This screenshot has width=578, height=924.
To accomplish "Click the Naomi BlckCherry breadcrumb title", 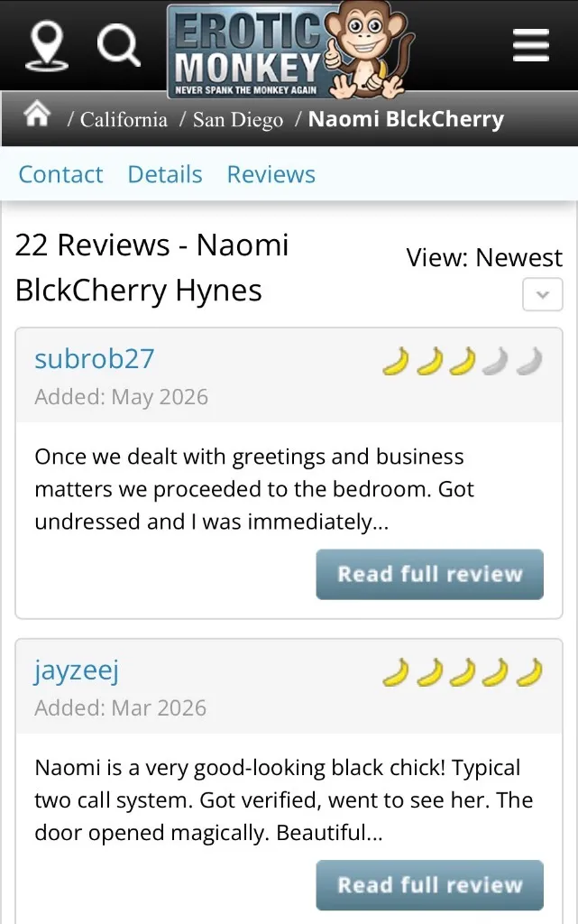I will coord(406,119).
